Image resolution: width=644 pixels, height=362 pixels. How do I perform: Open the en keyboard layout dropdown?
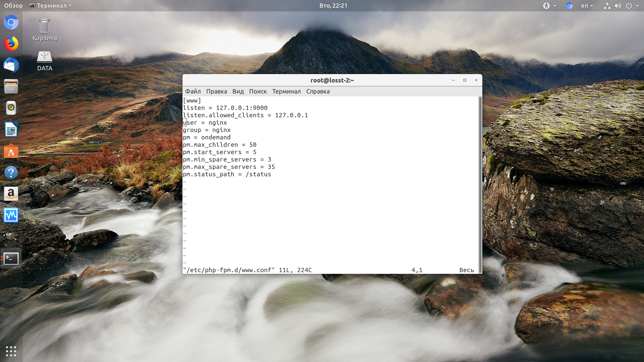[x=587, y=6]
